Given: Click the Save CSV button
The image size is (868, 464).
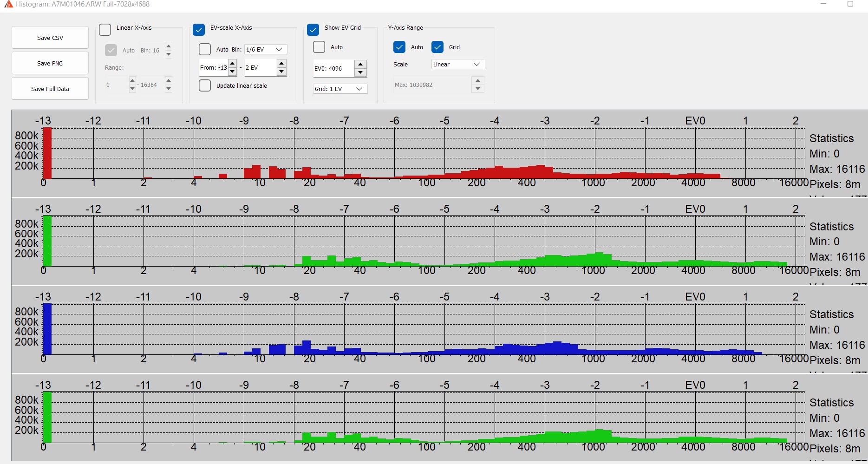Looking at the screenshot, I should point(50,38).
